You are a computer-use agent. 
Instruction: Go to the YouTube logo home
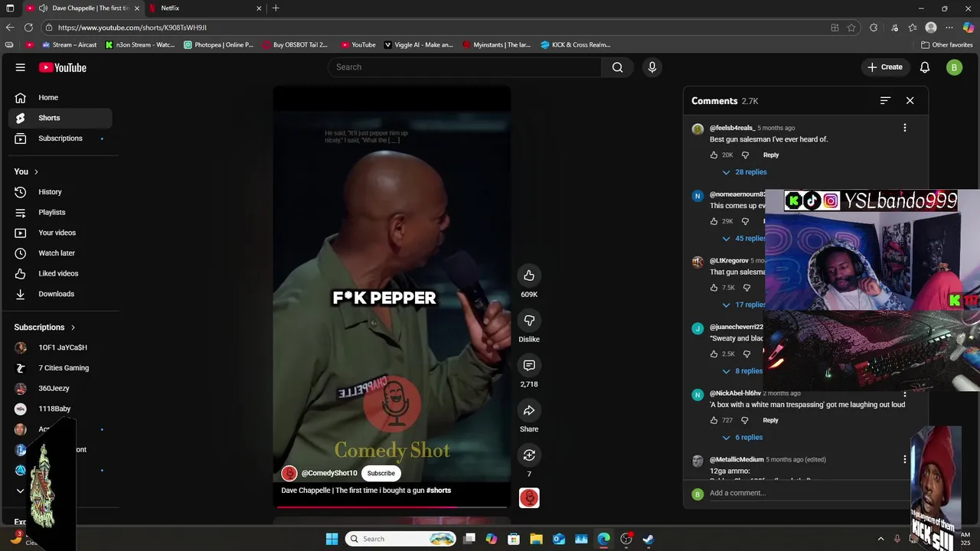tap(62, 67)
